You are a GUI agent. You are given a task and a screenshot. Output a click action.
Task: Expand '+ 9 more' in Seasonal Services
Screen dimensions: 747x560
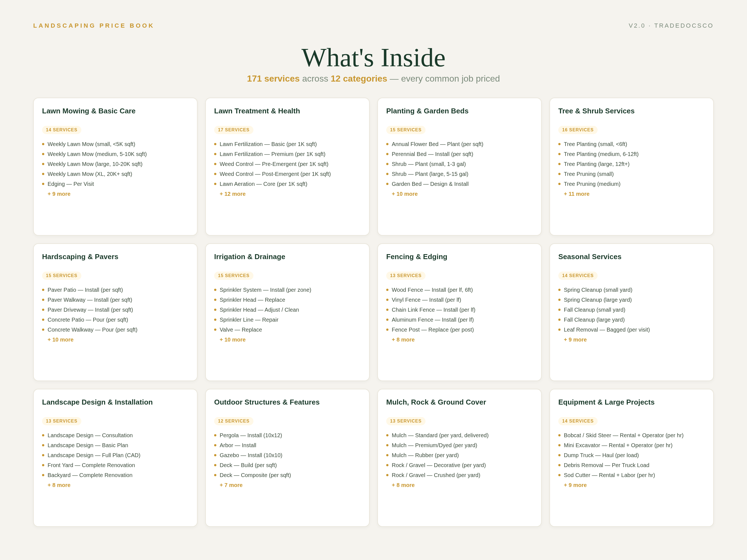(575, 340)
